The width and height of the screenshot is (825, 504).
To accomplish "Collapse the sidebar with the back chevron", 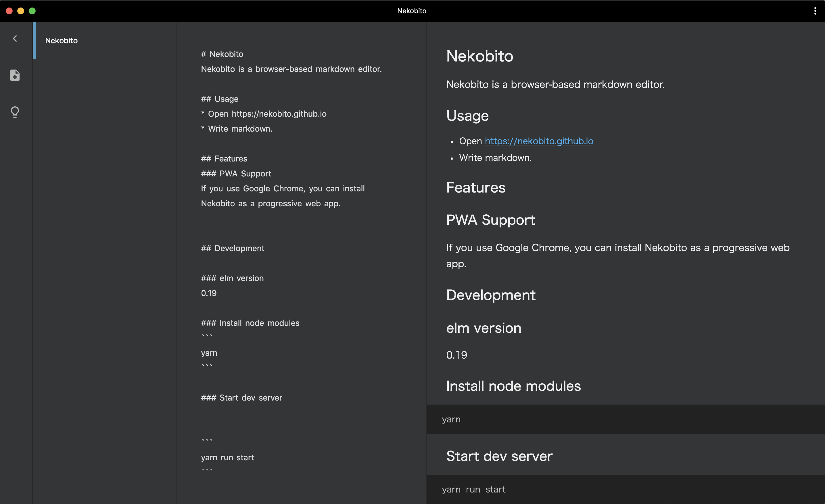I will point(15,39).
